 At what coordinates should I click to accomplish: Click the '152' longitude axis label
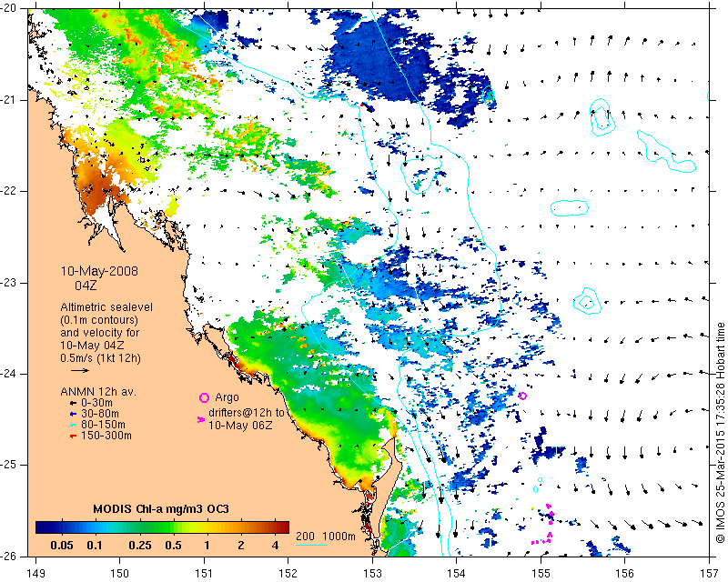coord(288,574)
